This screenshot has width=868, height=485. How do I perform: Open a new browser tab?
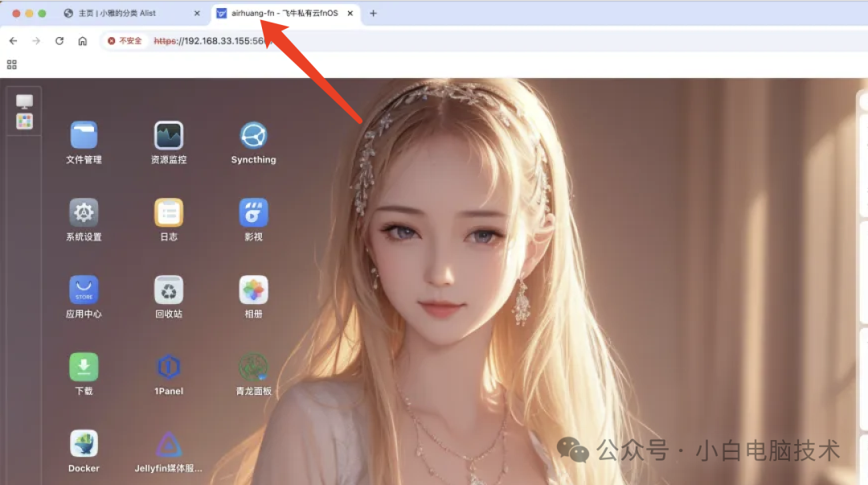(x=373, y=14)
